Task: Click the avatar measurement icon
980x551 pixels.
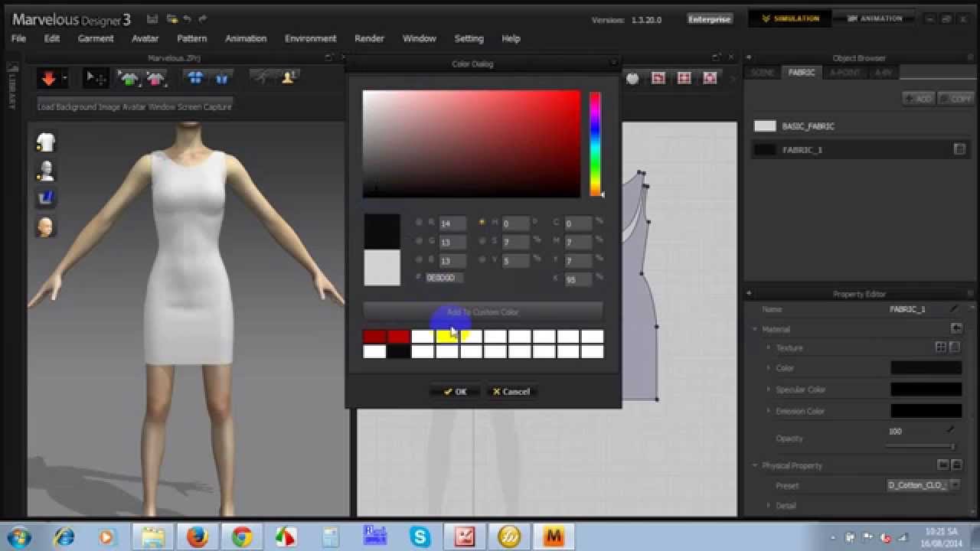Action: pyautogui.click(x=289, y=77)
